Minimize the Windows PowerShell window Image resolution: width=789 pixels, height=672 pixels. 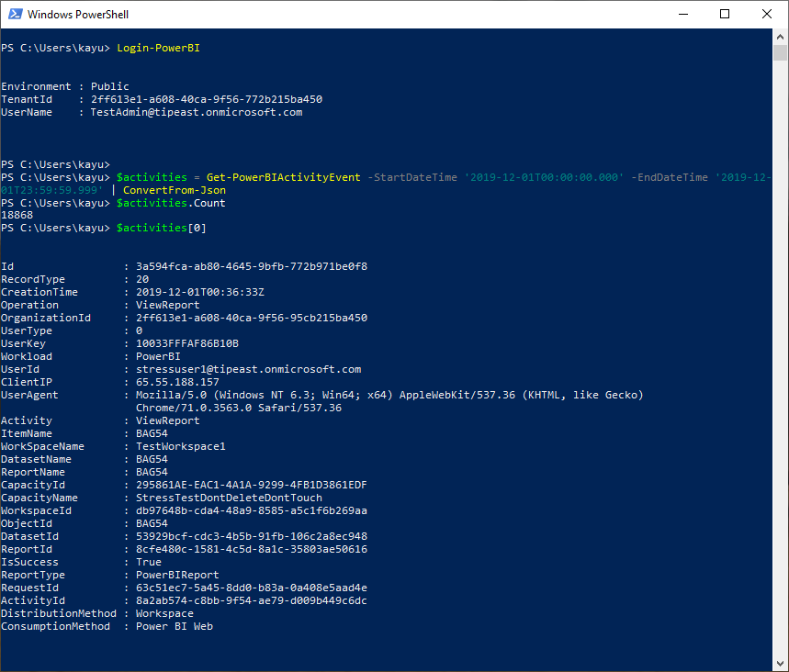click(x=682, y=15)
